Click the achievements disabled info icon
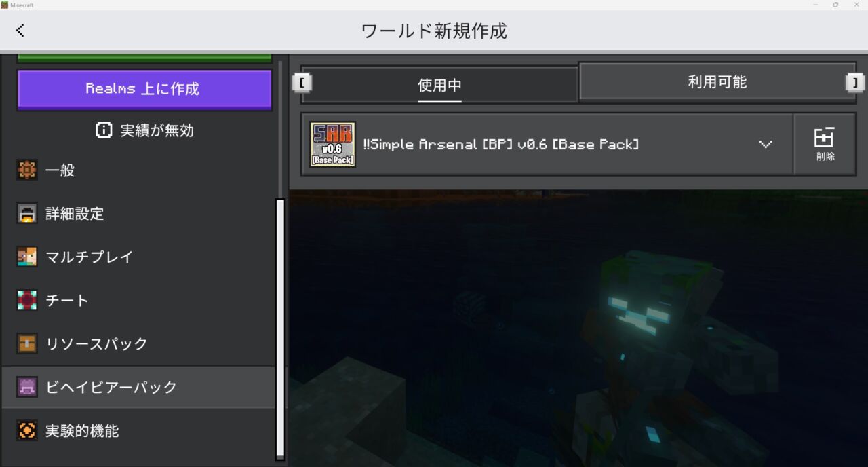The width and height of the screenshot is (868, 467). pyautogui.click(x=104, y=130)
